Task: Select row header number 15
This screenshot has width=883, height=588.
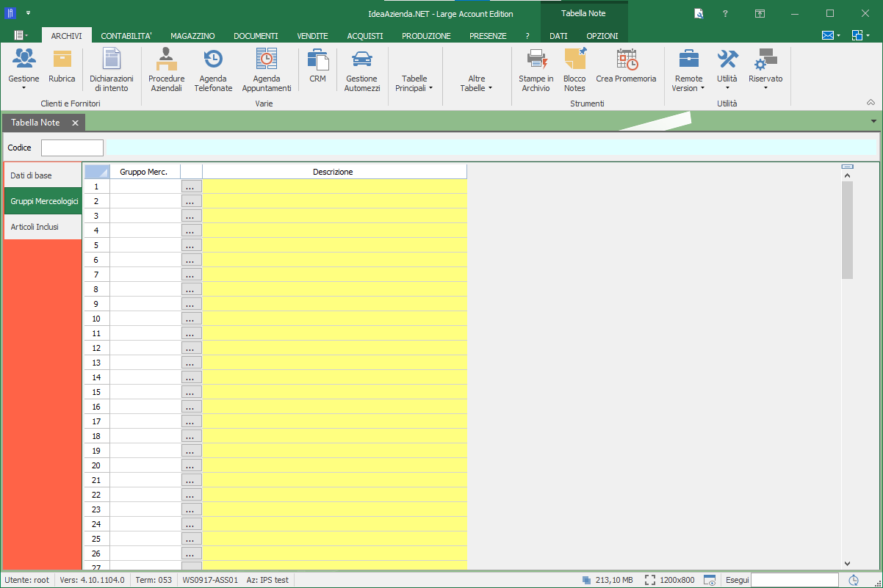Action: pyautogui.click(x=97, y=392)
